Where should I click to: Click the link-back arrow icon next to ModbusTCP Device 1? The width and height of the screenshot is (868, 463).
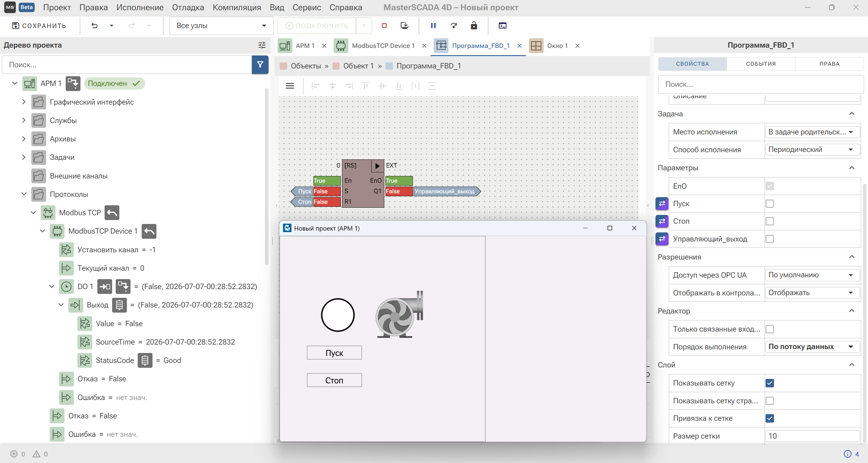coord(149,231)
